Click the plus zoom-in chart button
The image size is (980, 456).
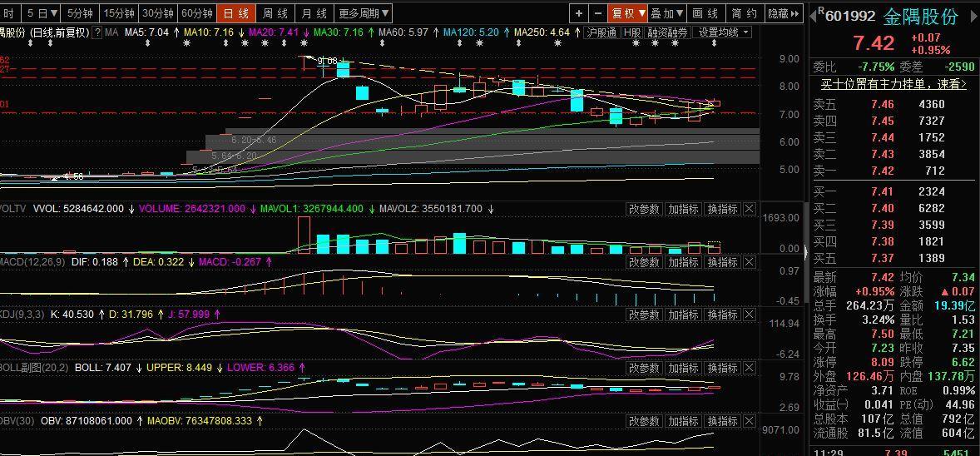pos(579,13)
